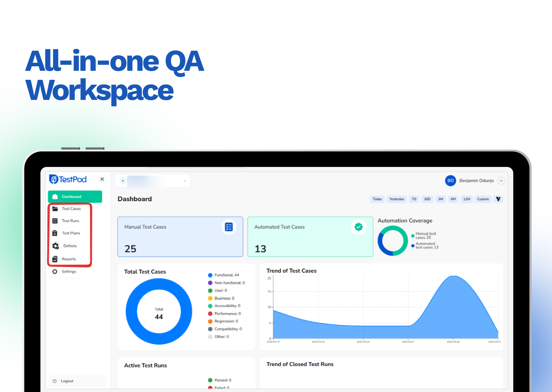Open Defects gear icon in sidebar

pos(56,246)
